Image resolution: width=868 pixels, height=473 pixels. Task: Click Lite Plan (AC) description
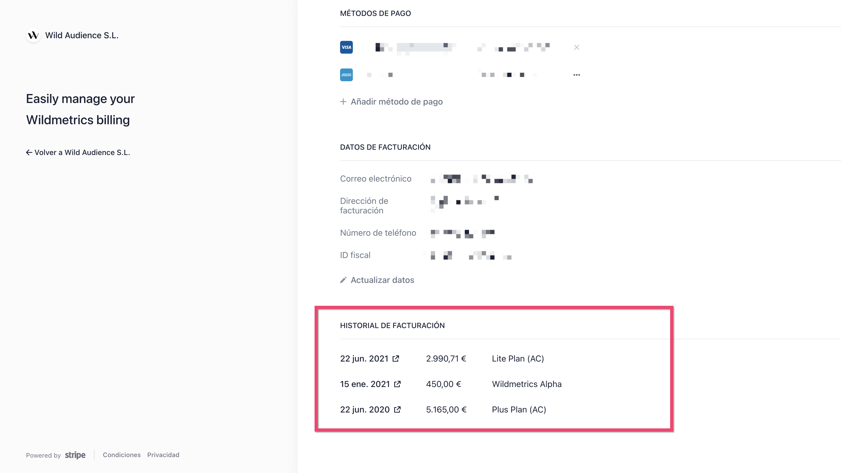518,358
